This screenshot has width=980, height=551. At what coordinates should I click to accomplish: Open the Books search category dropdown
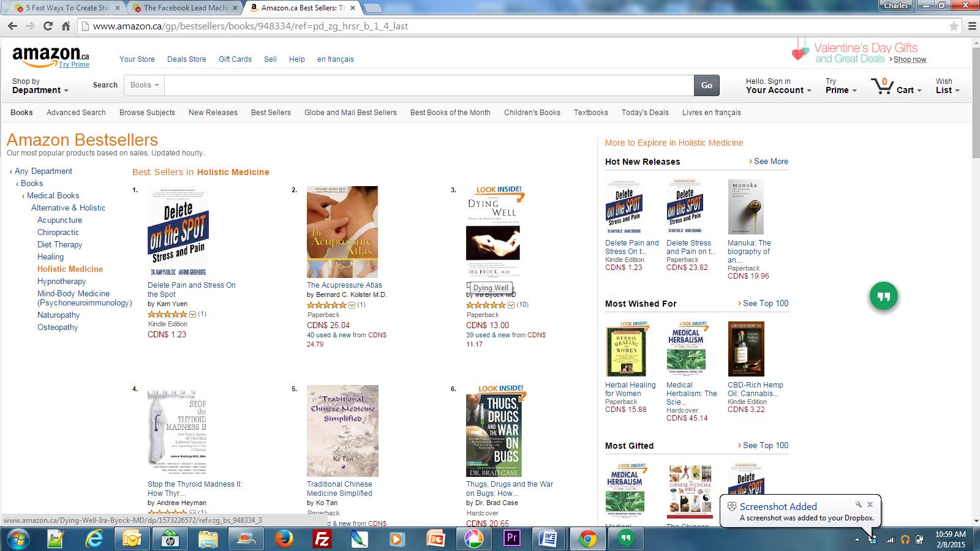[x=145, y=85]
